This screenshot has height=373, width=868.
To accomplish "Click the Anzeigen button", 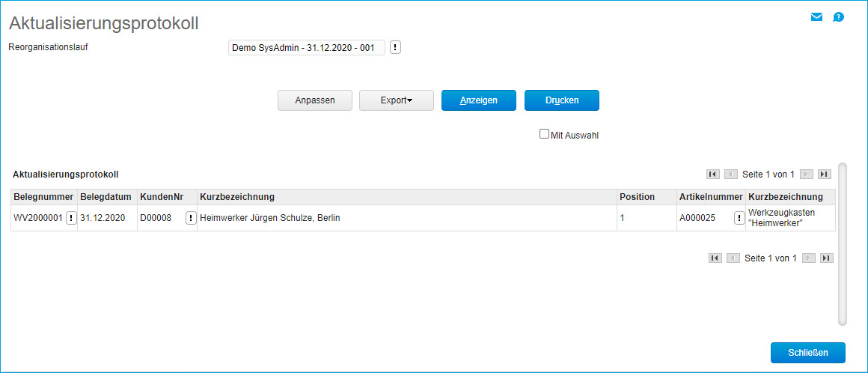I will (479, 100).
